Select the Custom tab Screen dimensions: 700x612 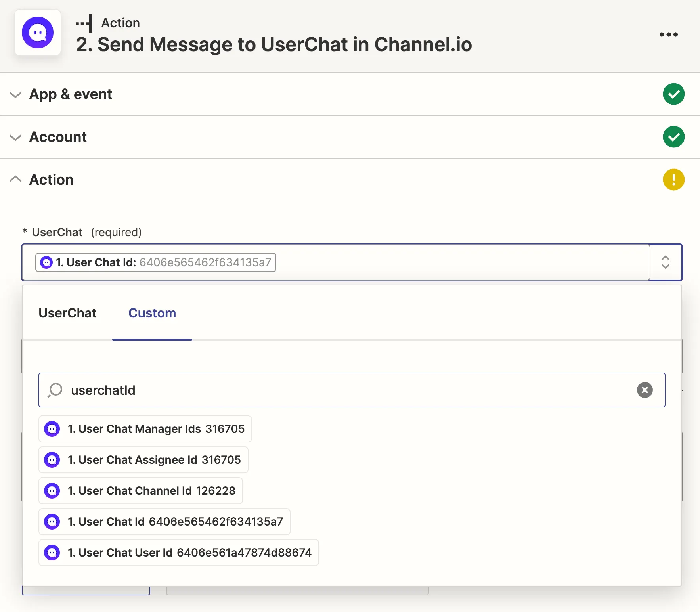152,313
